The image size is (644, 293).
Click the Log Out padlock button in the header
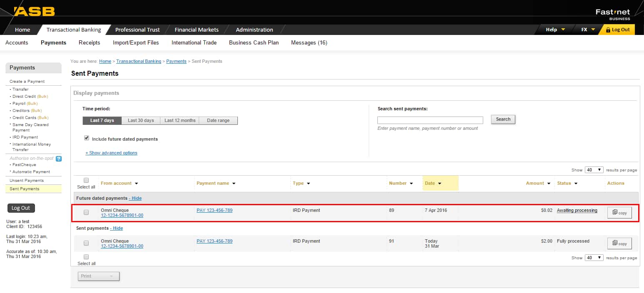click(617, 30)
